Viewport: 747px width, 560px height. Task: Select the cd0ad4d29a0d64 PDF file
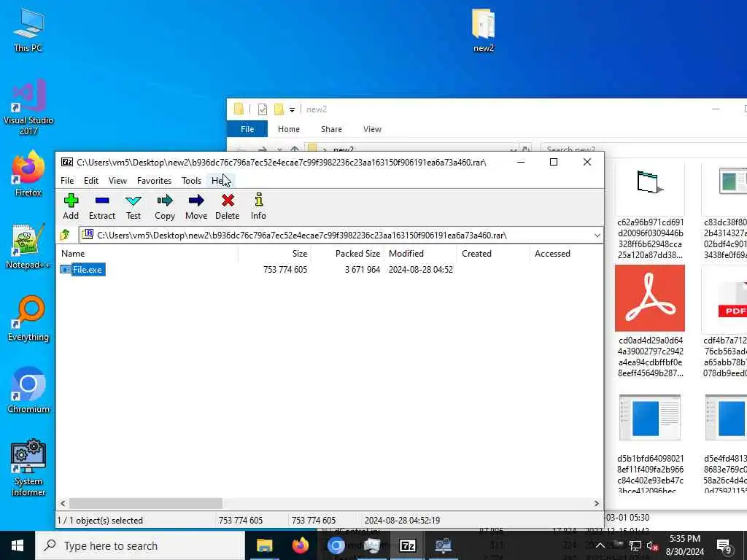pyautogui.click(x=650, y=322)
